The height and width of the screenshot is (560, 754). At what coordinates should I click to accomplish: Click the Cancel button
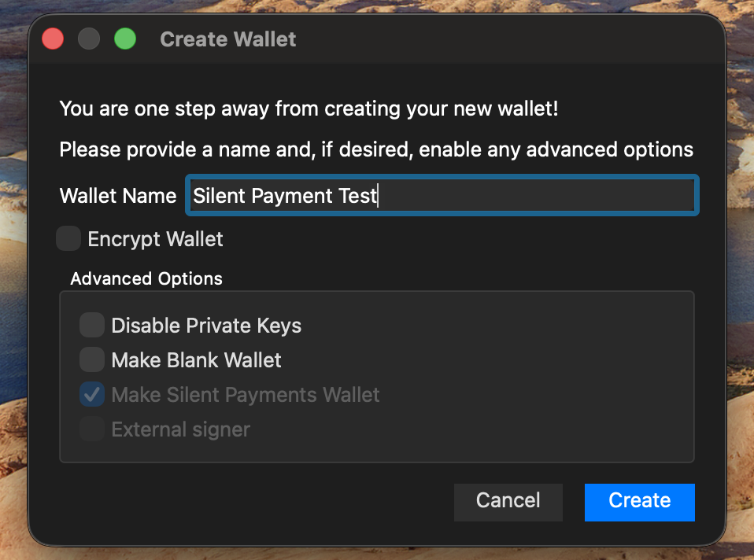(x=508, y=502)
